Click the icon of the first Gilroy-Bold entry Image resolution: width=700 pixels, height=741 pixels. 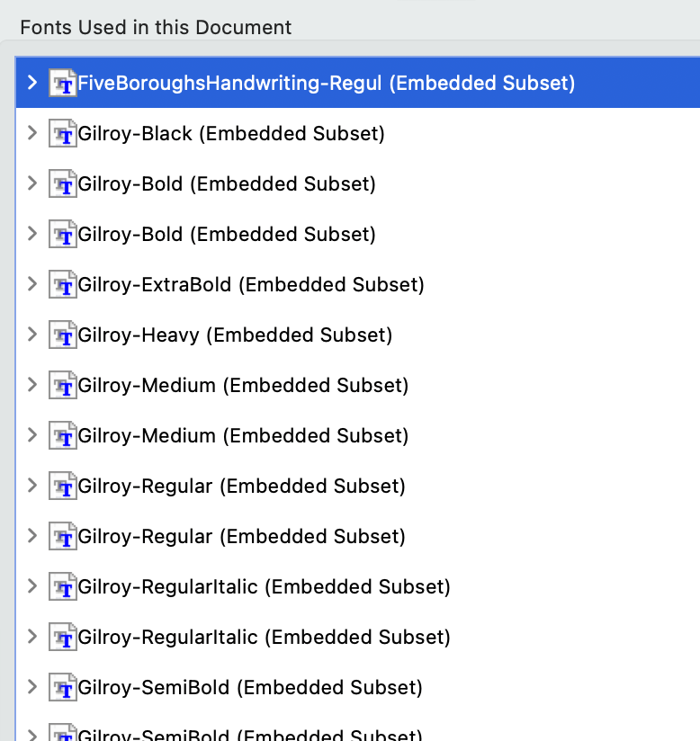pyautogui.click(x=62, y=184)
